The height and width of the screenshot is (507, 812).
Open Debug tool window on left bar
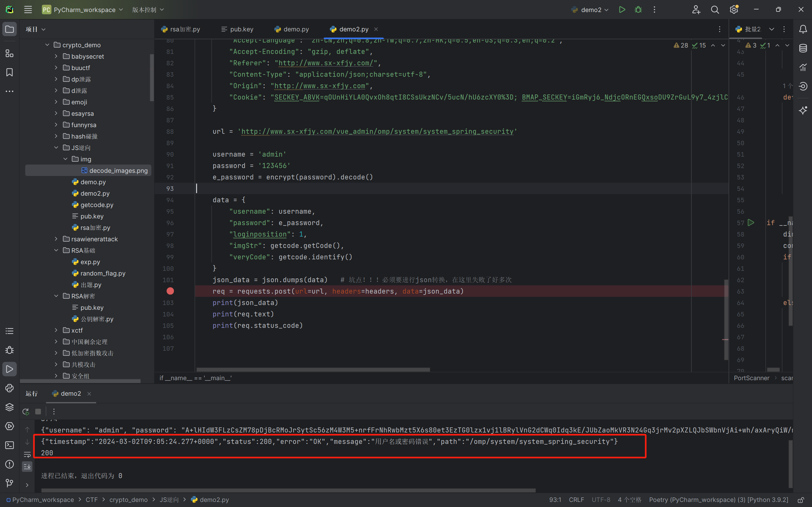pos(10,350)
